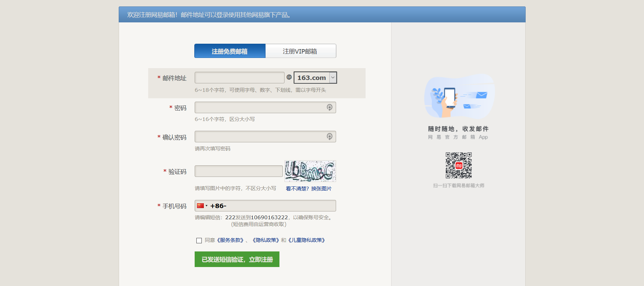
Task: Click the 密码 input field
Action: [265, 107]
